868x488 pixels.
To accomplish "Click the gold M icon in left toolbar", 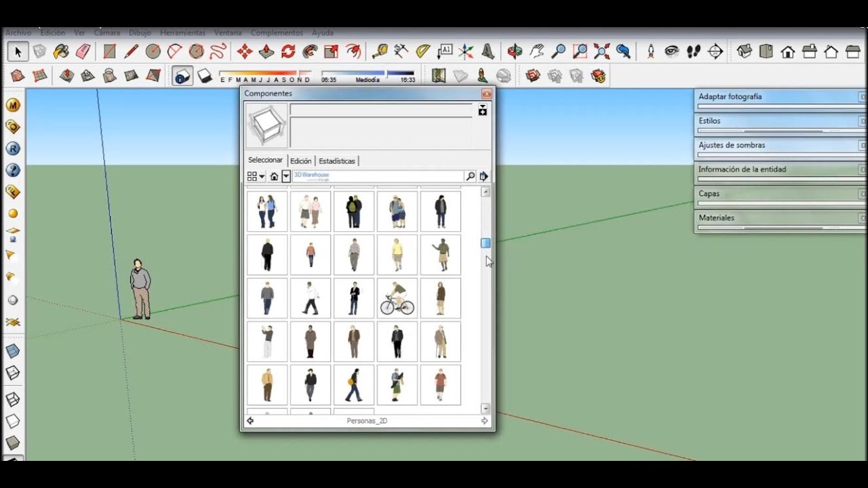I will click(13, 105).
